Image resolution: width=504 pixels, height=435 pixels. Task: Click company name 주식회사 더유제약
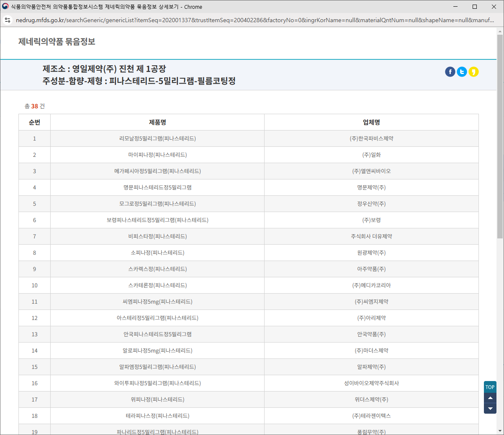tap(371, 236)
